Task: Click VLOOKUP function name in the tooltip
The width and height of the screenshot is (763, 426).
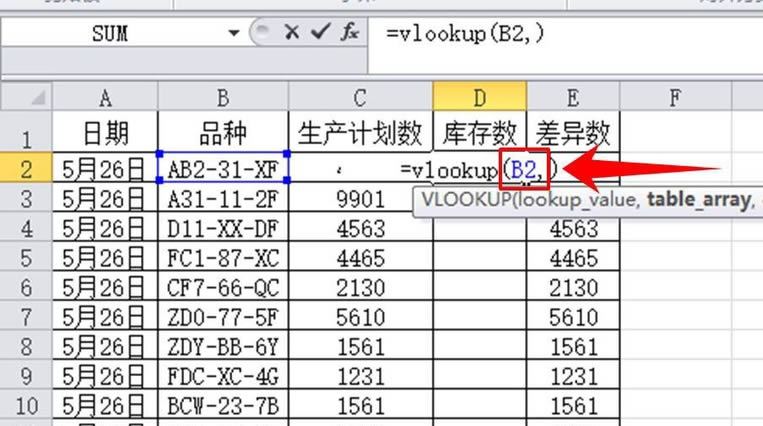Action: [466, 200]
